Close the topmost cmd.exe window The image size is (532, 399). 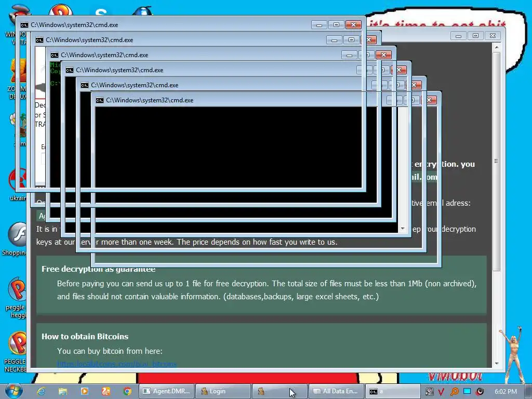pos(353,25)
